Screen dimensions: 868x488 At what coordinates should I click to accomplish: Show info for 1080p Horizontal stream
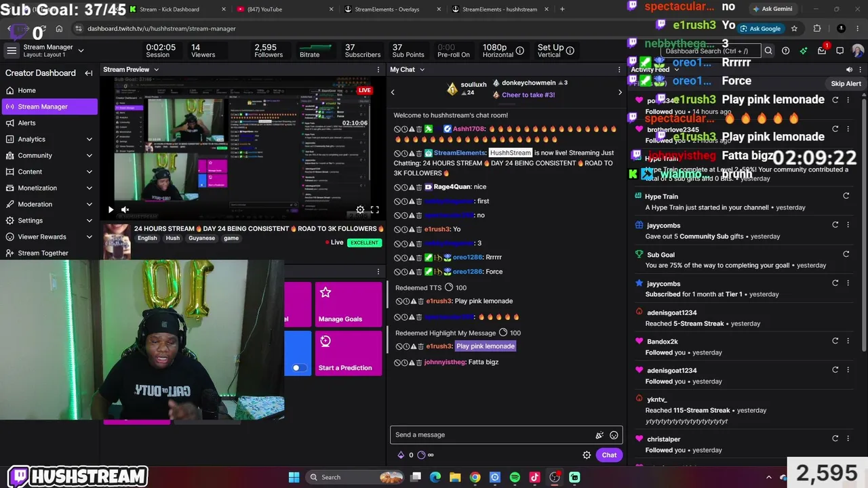pos(519,51)
